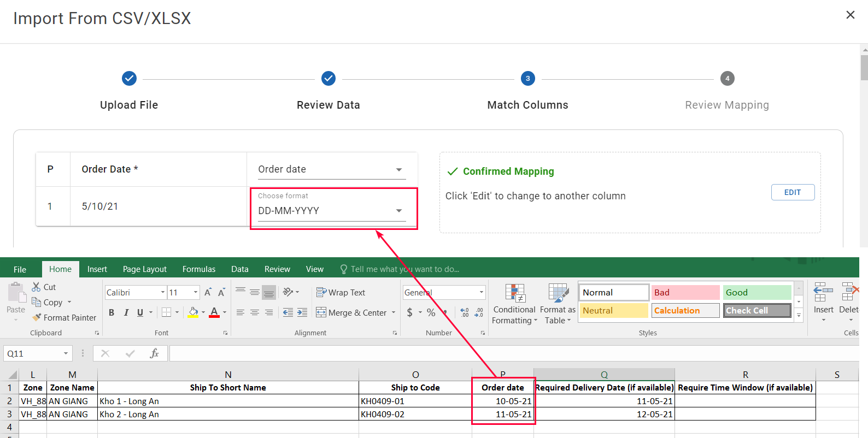Click the EDIT mapping button
The height and width of the screenshot is (438, 868).
point(793,192)
